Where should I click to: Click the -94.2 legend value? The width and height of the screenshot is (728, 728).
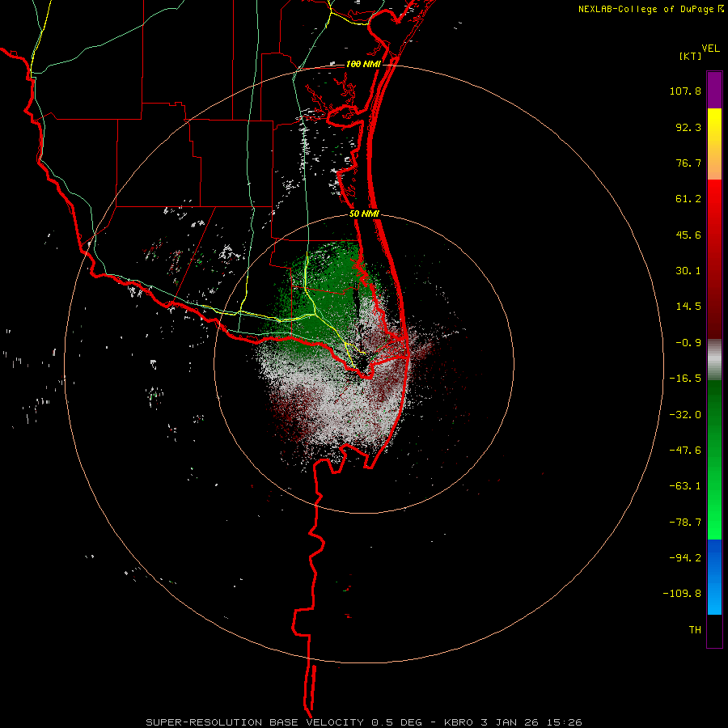coord(685,557)
